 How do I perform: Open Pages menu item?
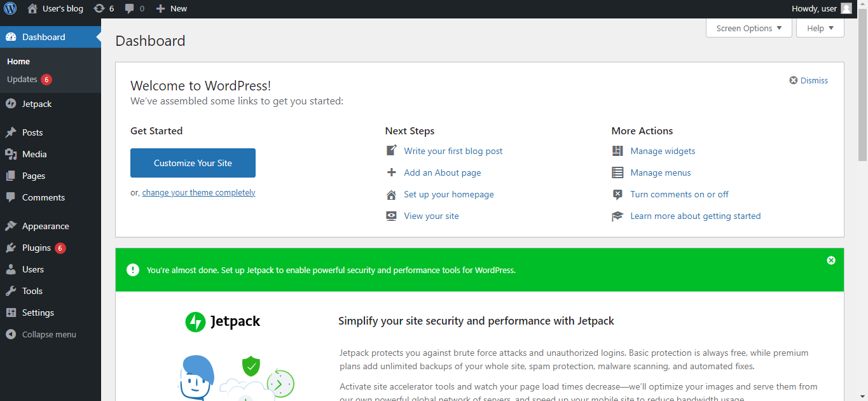(50, 176)
